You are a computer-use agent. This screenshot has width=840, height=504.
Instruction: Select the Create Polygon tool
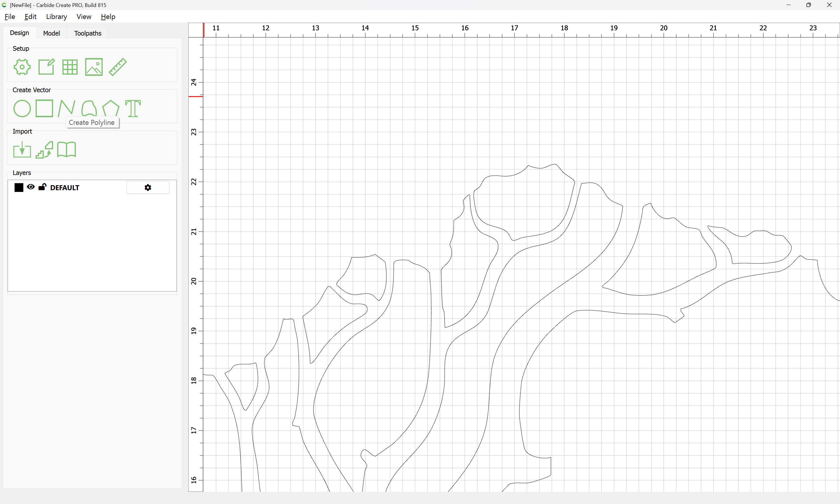[111, 108]
